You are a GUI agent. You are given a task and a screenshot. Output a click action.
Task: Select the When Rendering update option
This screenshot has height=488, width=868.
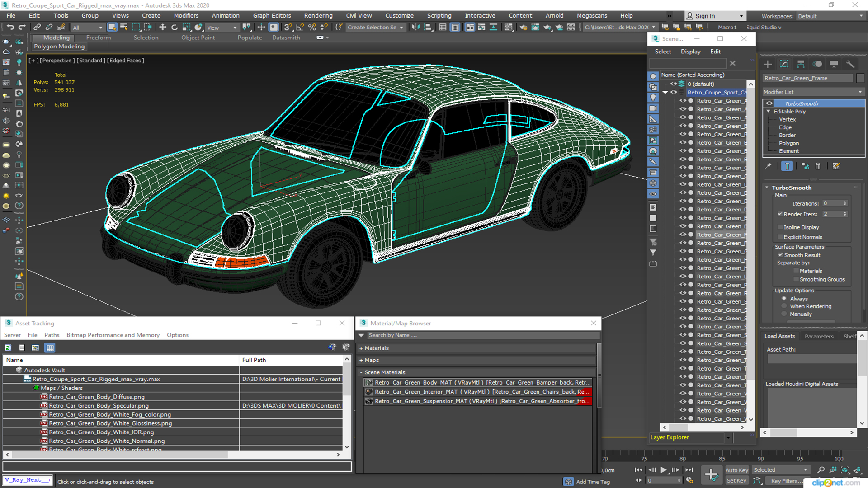click(x=784, y=306)
